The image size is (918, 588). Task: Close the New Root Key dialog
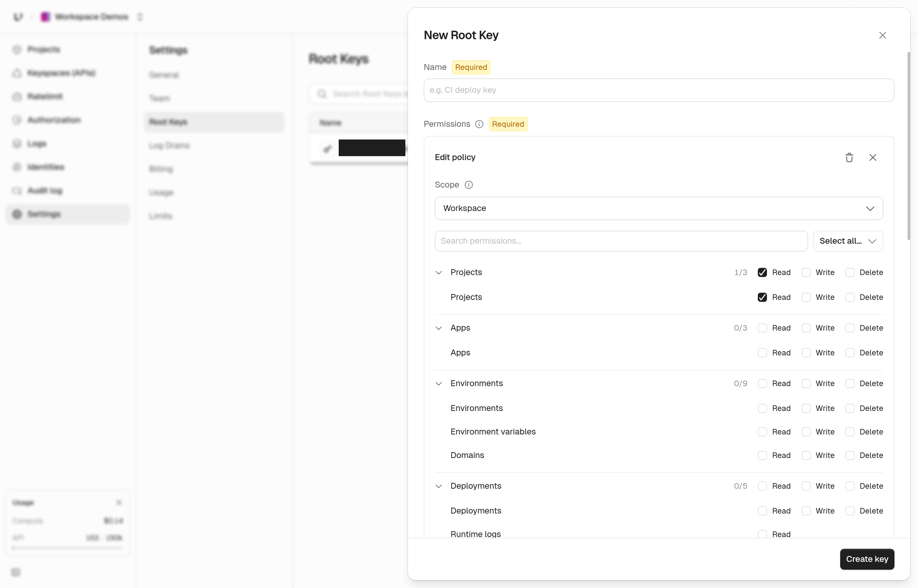tap(882, 35)
